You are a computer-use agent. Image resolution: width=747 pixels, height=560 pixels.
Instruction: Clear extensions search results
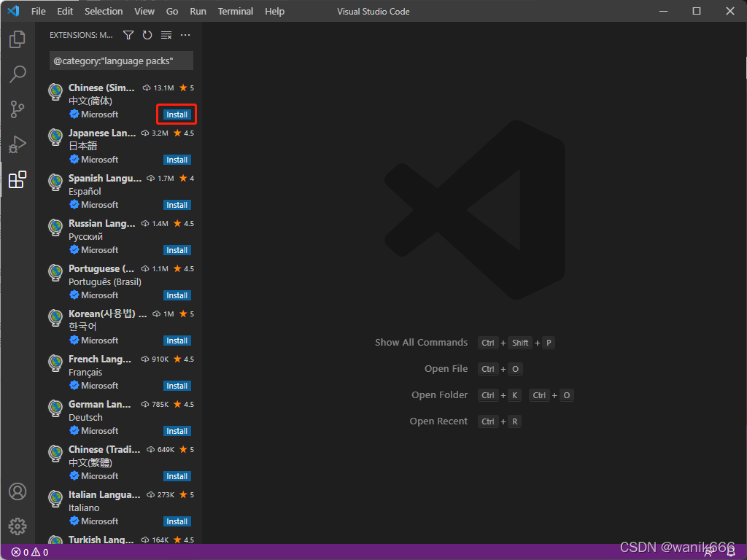(x=166, y=35)
